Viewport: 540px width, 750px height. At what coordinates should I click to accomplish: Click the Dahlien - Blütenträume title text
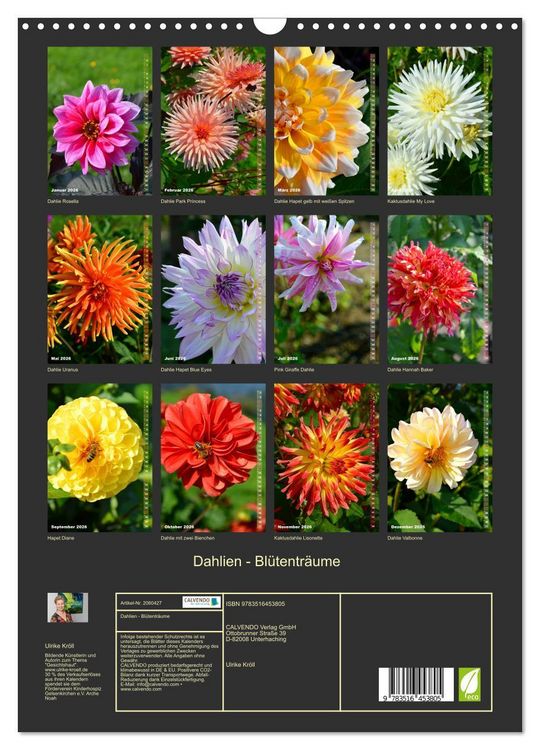pos(266,561)
